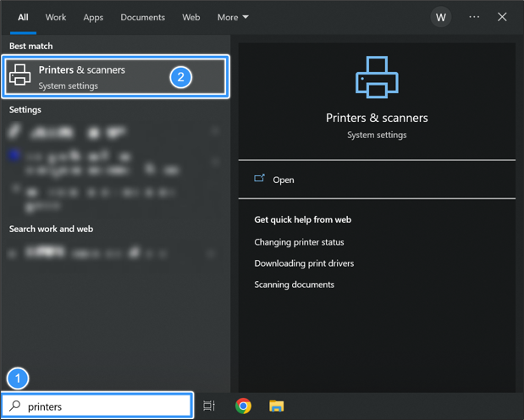Switch to the All search tab
Image resolution: width=524 pixels, height=420 pixels.
23,17
